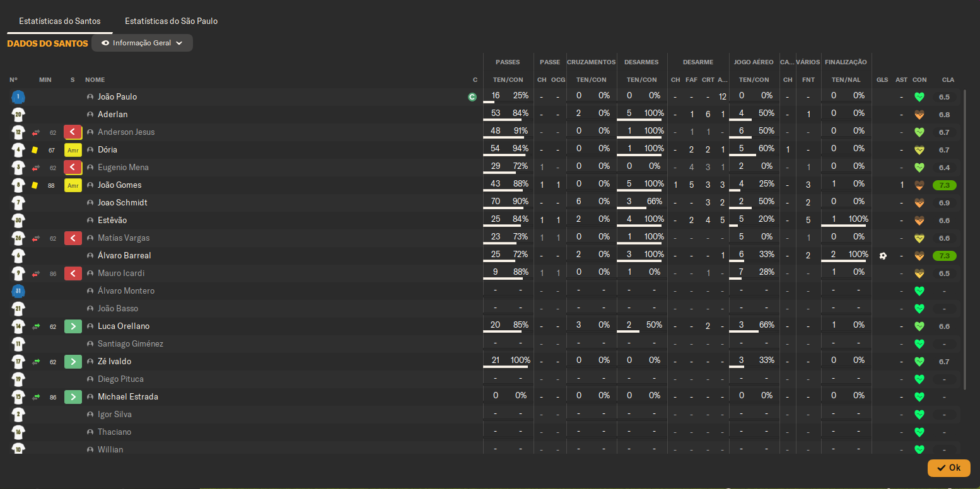Click Joao Schmidt's 70 passes value

pos(496,202)
